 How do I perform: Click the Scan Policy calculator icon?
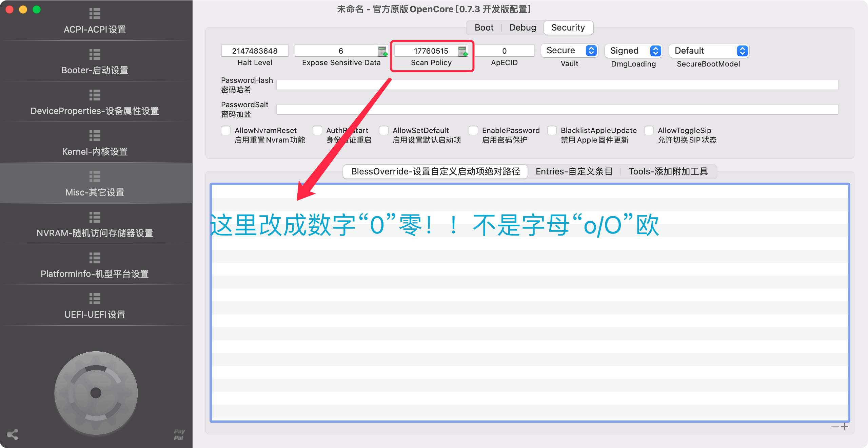(462, 51)
